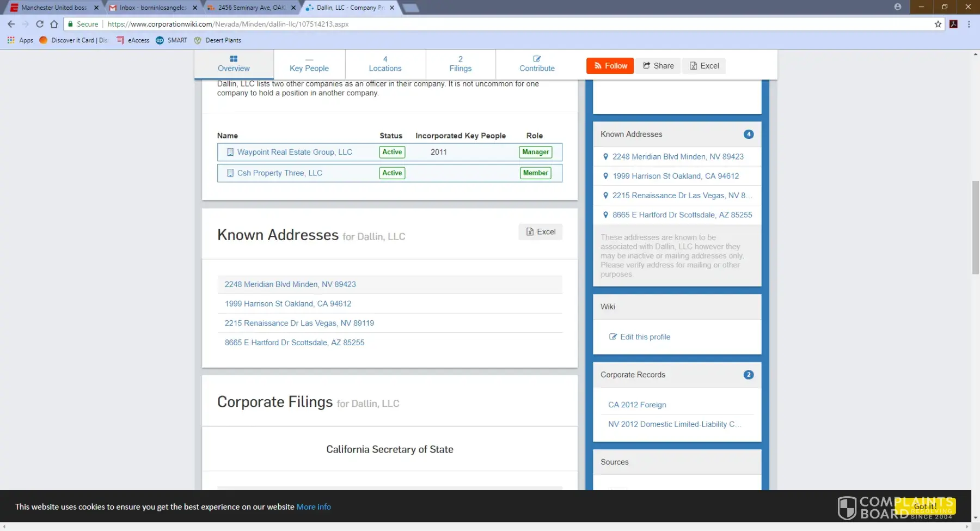The image size is (980, 531).
Task: Select the Filings tab
Action: (461, 64)
